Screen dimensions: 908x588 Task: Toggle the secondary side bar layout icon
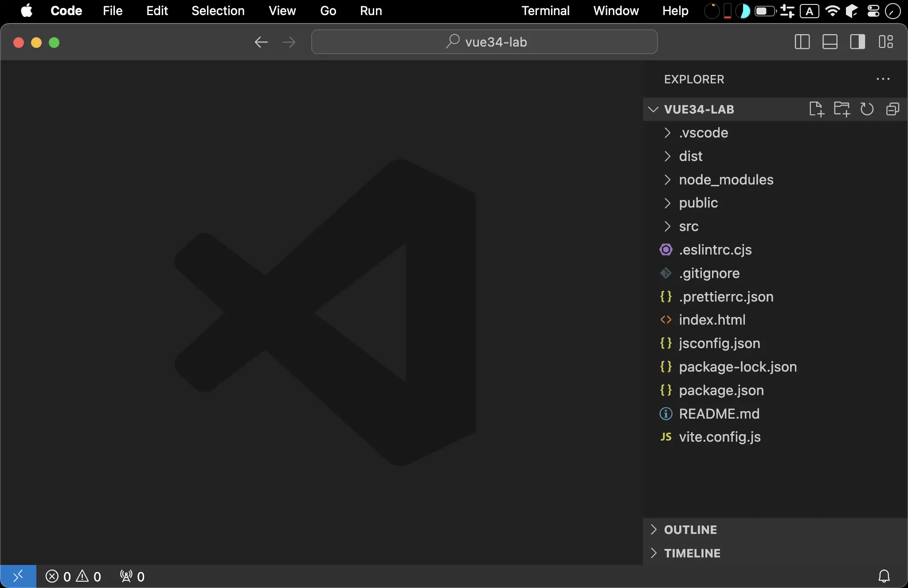point(857,42)
